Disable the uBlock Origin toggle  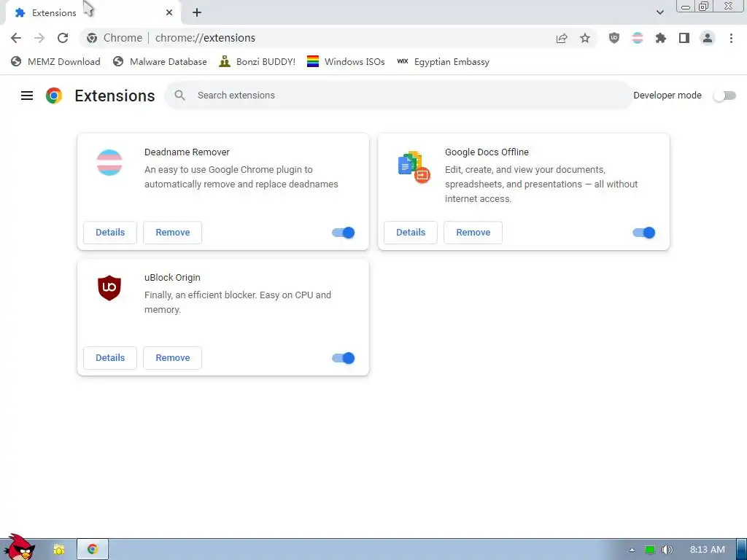pyautogui.click(x=344, y=358)
